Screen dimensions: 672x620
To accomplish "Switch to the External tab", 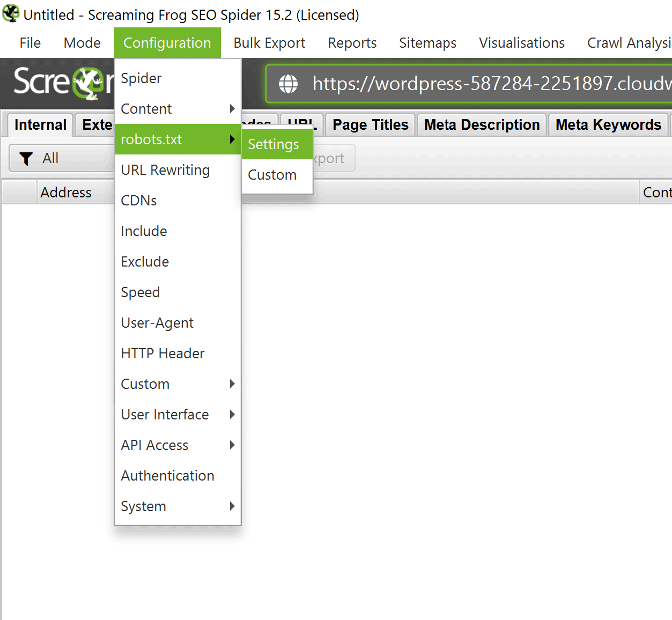I will coord(95,125).
